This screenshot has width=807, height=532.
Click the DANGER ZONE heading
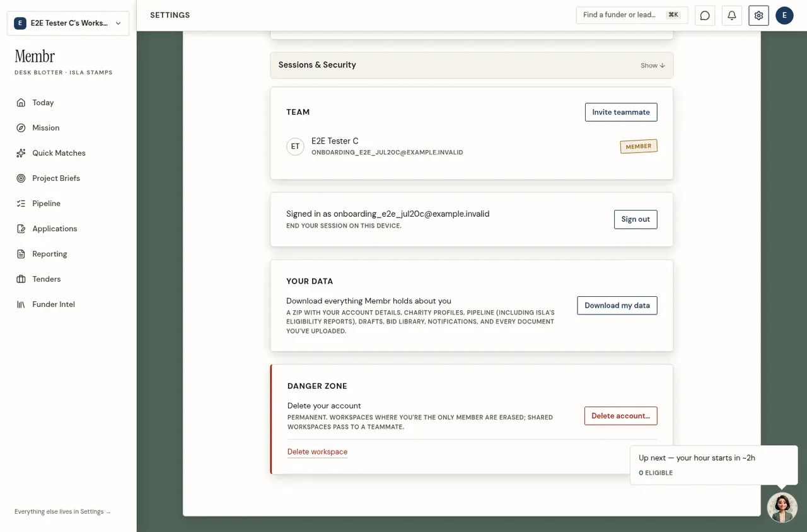pyautogui.click(x=317, y=386)
